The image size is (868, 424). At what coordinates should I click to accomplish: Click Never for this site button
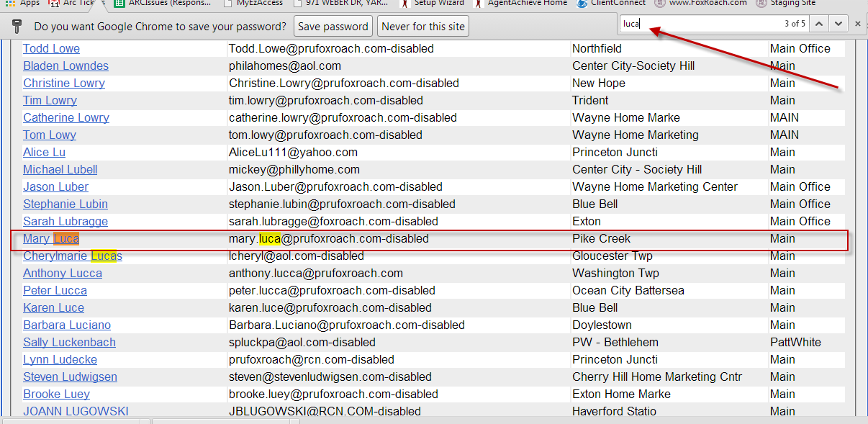(x=423, y=27)
